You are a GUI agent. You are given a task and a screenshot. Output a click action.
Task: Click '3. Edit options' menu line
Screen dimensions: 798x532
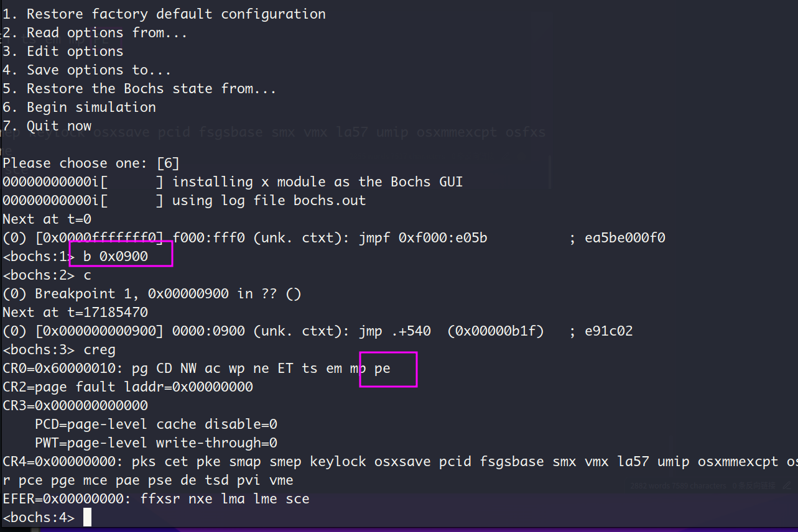[x=63, y=51]
